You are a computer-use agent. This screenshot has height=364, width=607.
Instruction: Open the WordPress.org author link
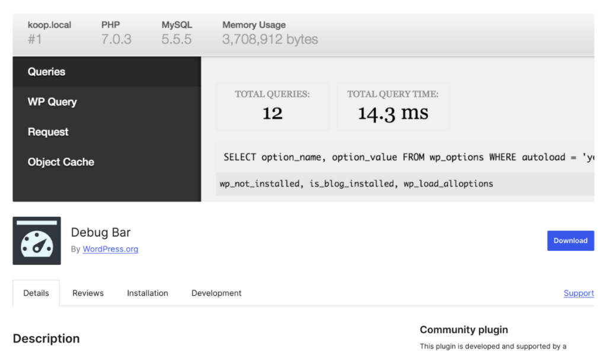pos(110,250)
